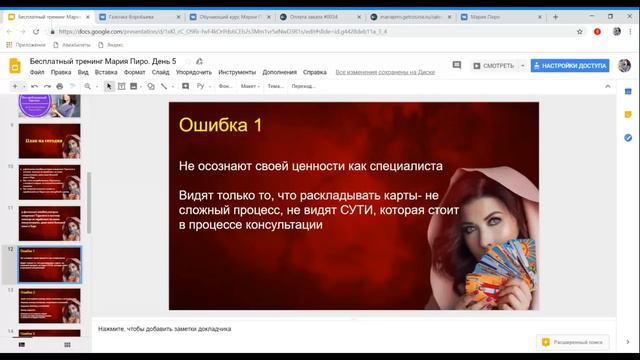Open the zoom level dropdown arrow

(97, 87)
